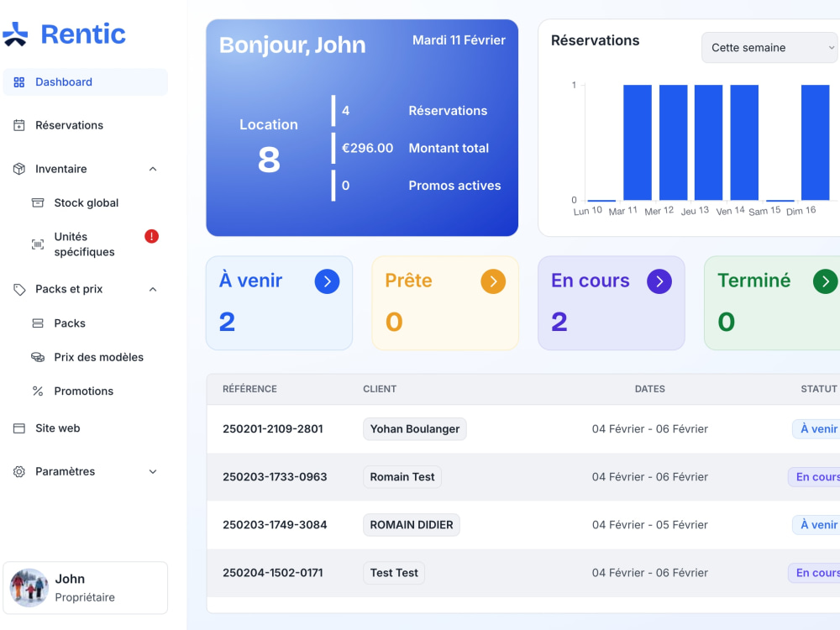The height and width of the screenshot is (630, 840).
Task: Click reference 250204-1502-0171
Action: [x=273, y=573]
